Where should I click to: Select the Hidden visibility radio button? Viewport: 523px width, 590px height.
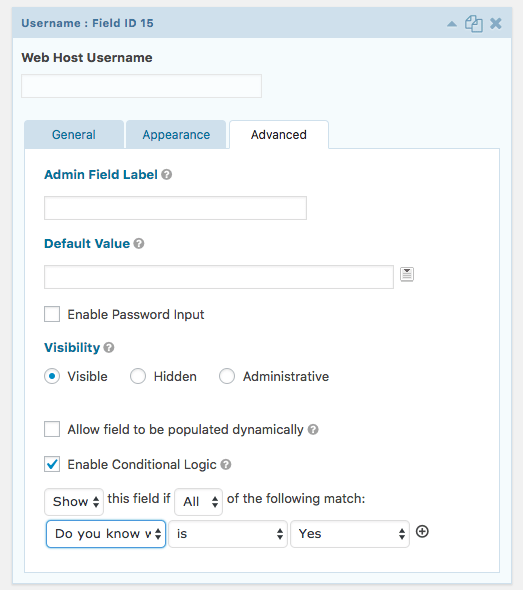tap(138, 376)
